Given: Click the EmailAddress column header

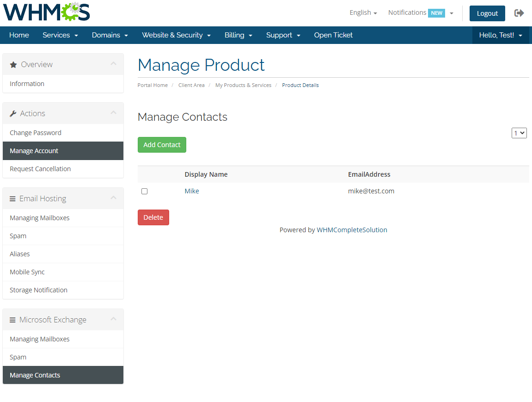Looking at the screenshot, I should tap(369, 174).
